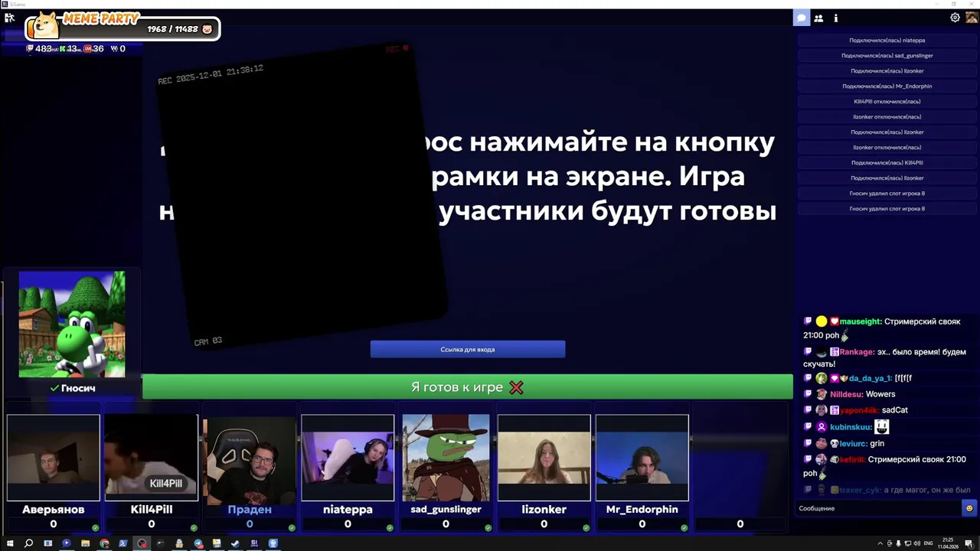Click leviurc's username in chat
This screenshot has height=551, width=980.
pos(853,443)
